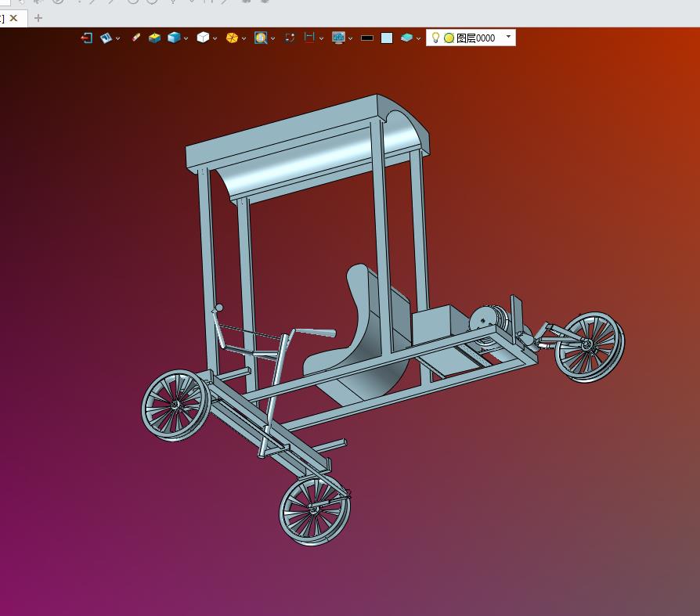
Task: Select the red dimension measure icon
Action: [x=309, y=38]
